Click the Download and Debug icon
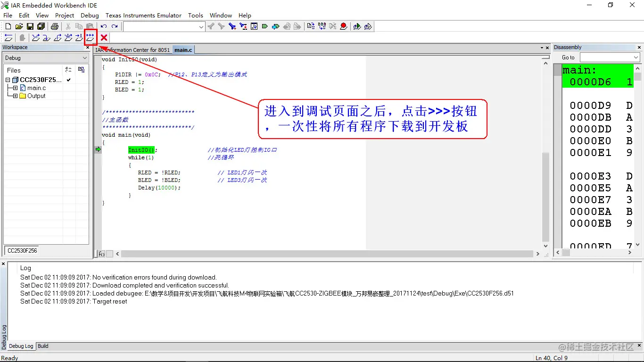Screen dimensions: 644x362 tap(357, 26)
